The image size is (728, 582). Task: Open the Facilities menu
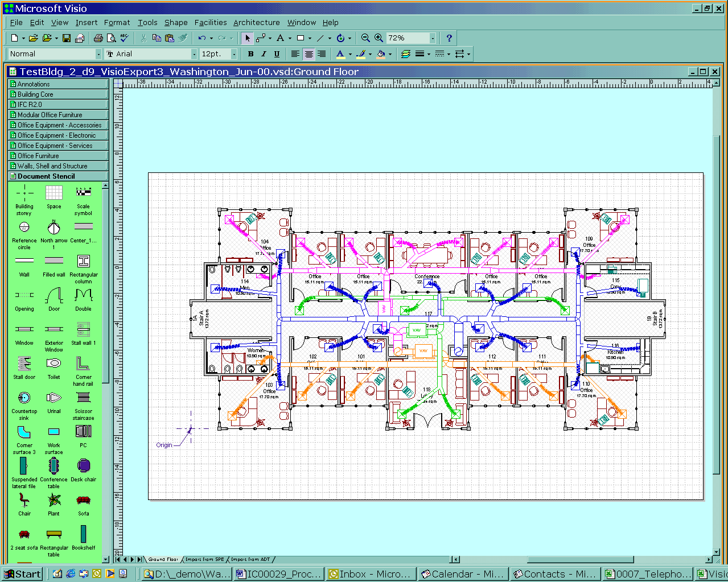pos(211,22)
